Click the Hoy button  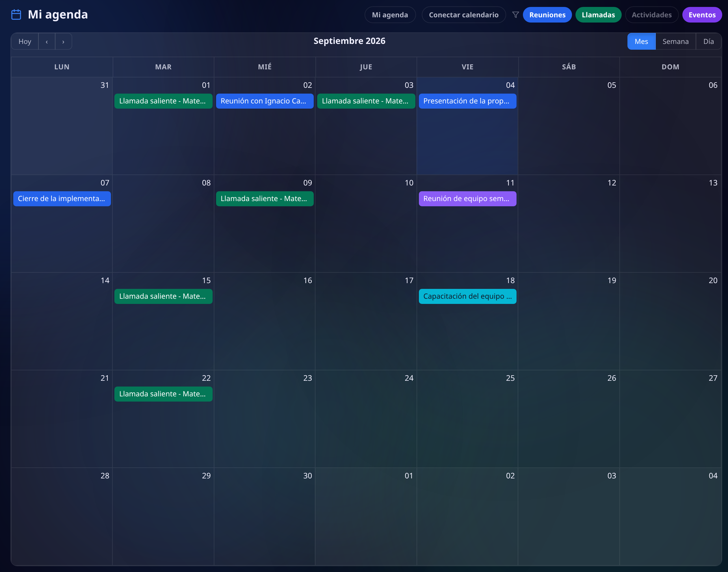(x=25, y=42)
